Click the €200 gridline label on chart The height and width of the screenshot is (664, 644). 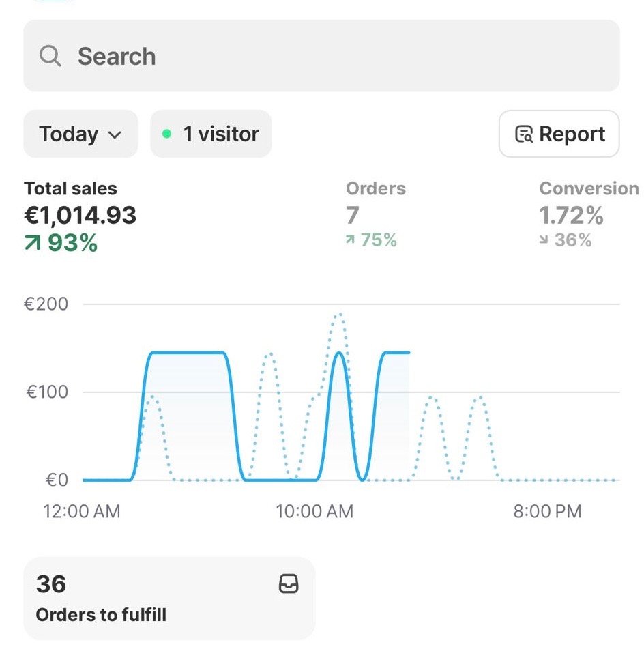(46, 304)
